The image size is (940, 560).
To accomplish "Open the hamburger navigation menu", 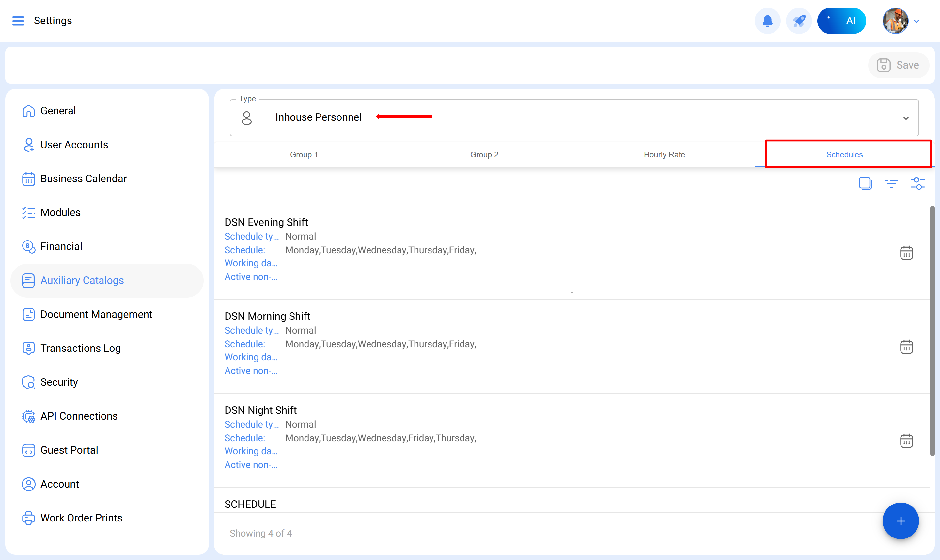I will click(18, 21).
